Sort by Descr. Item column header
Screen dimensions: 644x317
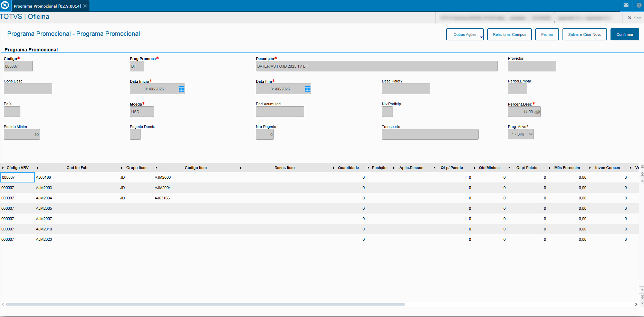click(285, 168)
